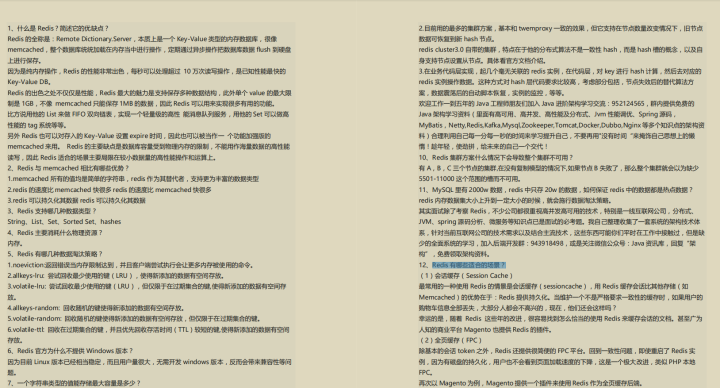Click the line starting '3.在业务代码层实现'
This screenshot has width=720, height=388.
[560, 71]
